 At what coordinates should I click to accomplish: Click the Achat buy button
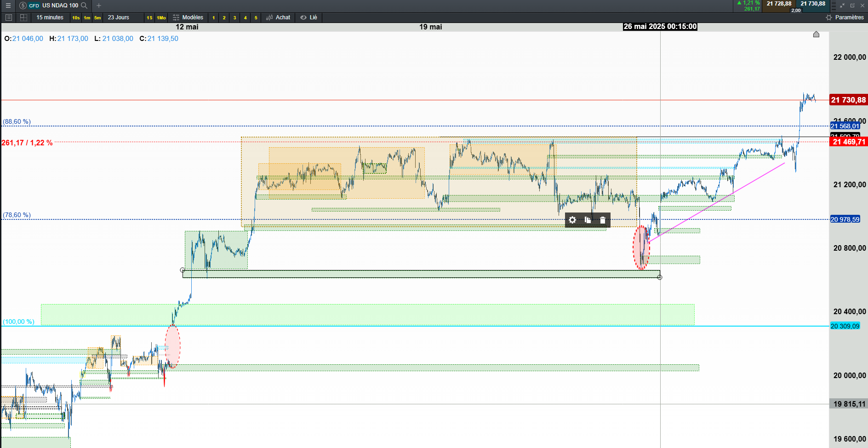coord(278,17)
